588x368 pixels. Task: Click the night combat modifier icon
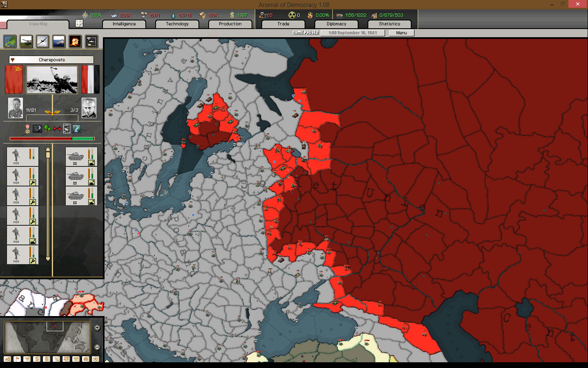coord(37,129)
